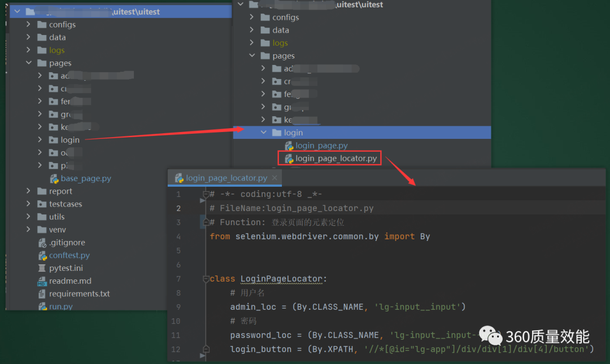Select logs folder icon in left tree
Viewport: 610px width, 364px height.
coord(42,50)
